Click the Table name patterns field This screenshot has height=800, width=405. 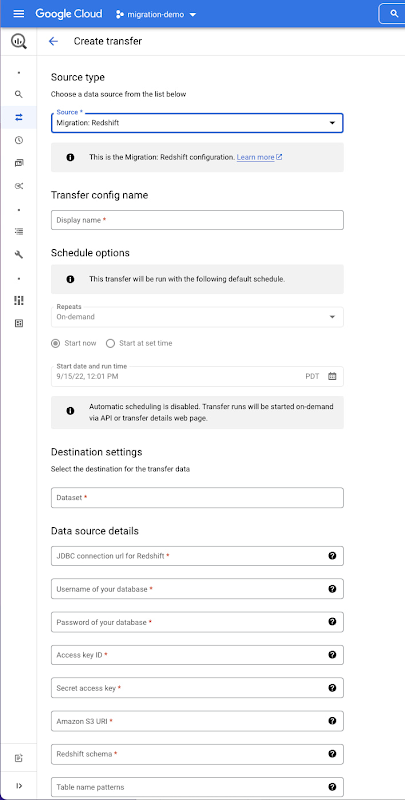[x=197, y=787]
